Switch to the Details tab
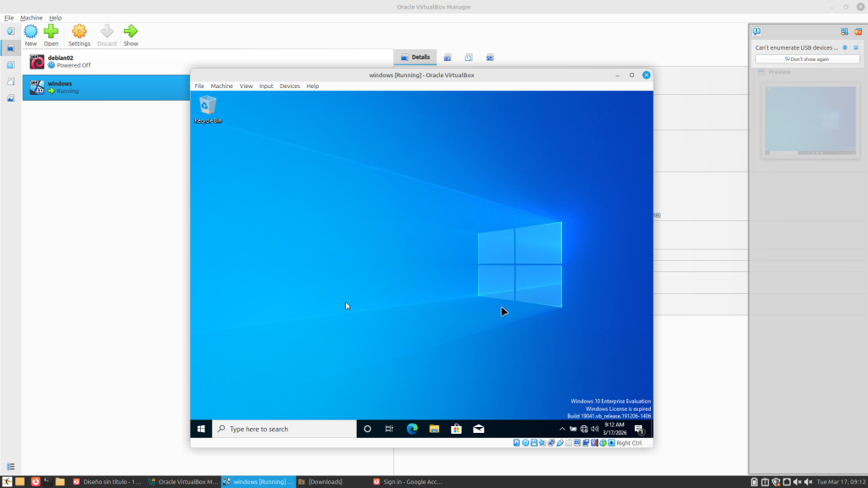This screenshot has width=868, height=488. [415, 58]
